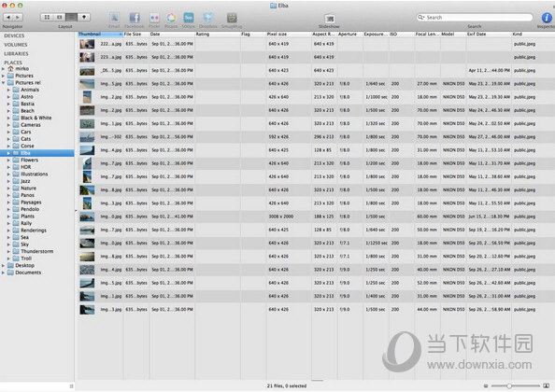This screenshot has width=555, height=392.
Task: Sort by Thumbnail column header
Action: point(100,34)
